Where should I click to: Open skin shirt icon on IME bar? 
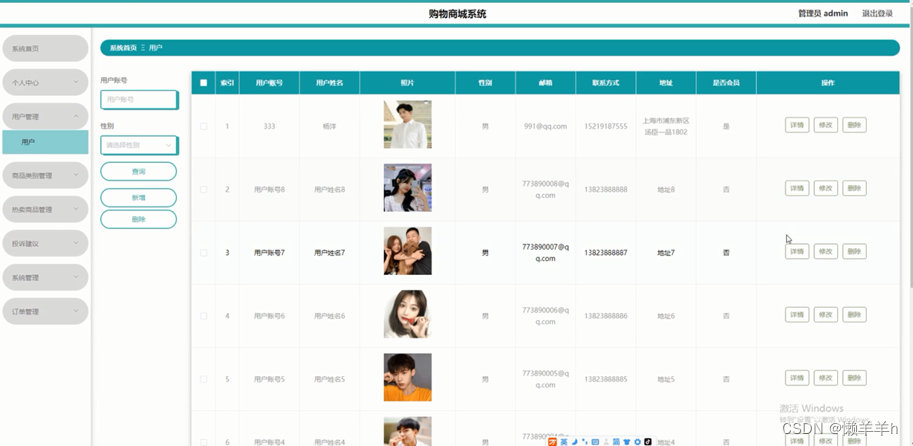(627, 442)
